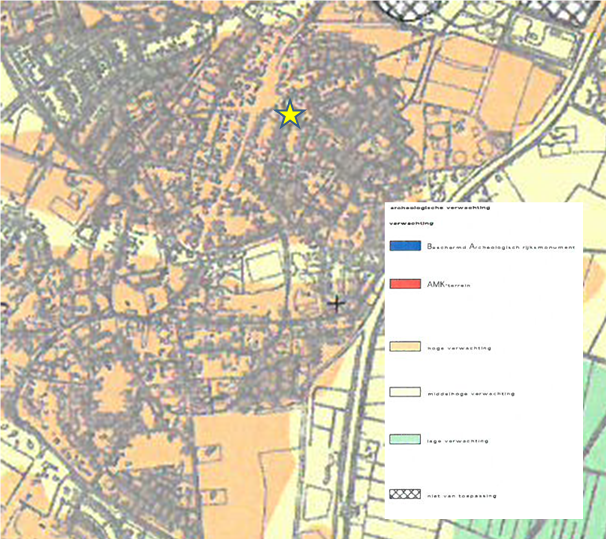This screenshot has width=606, height=539.
Task: Click the 'Beschermd Archeologisch rijksmonument' legend label
Action: (x=500, y=246)
